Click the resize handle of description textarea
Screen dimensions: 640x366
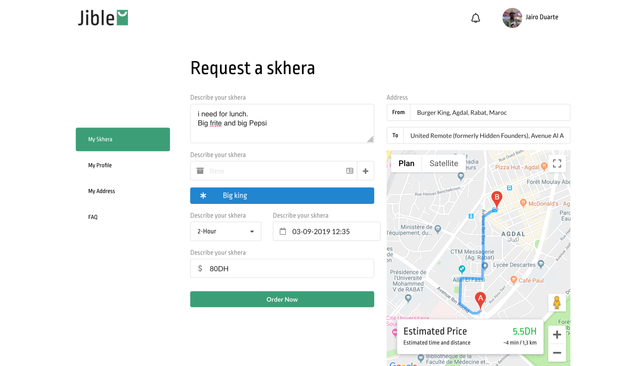point(370,139)
